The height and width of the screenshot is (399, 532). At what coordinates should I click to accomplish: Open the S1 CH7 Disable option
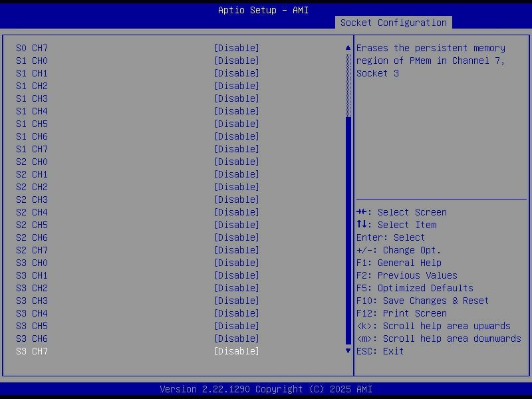pyautogui.click(x=237, y=149)
